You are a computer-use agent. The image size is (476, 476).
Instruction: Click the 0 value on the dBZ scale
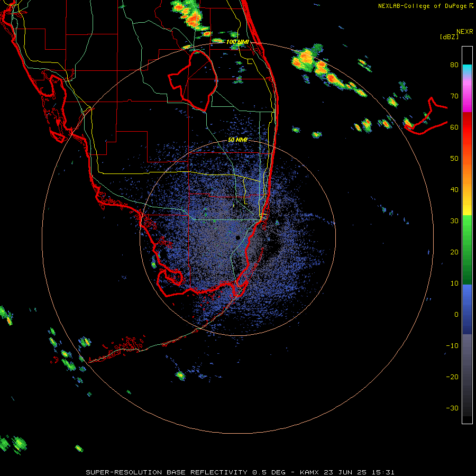tap(456, 315)
